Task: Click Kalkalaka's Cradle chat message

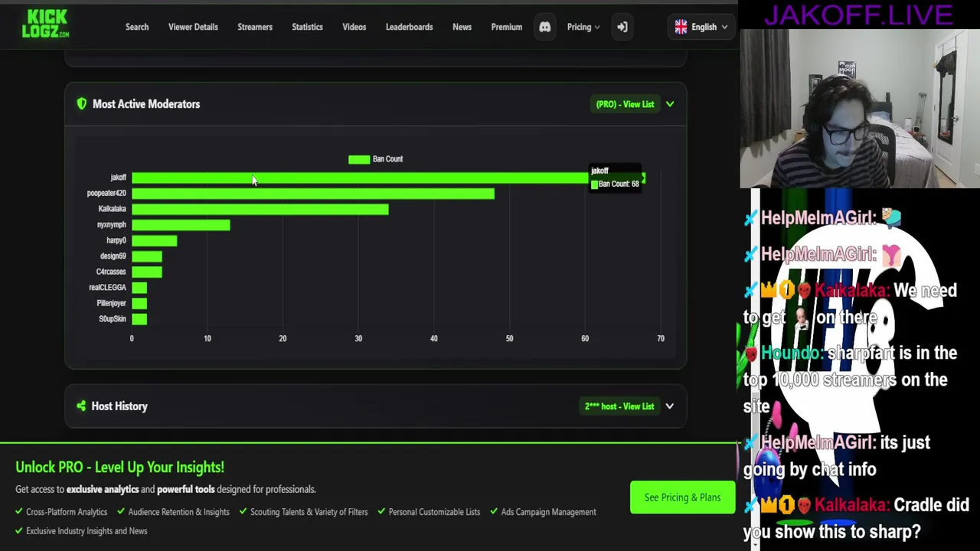Action: point(855,518)
